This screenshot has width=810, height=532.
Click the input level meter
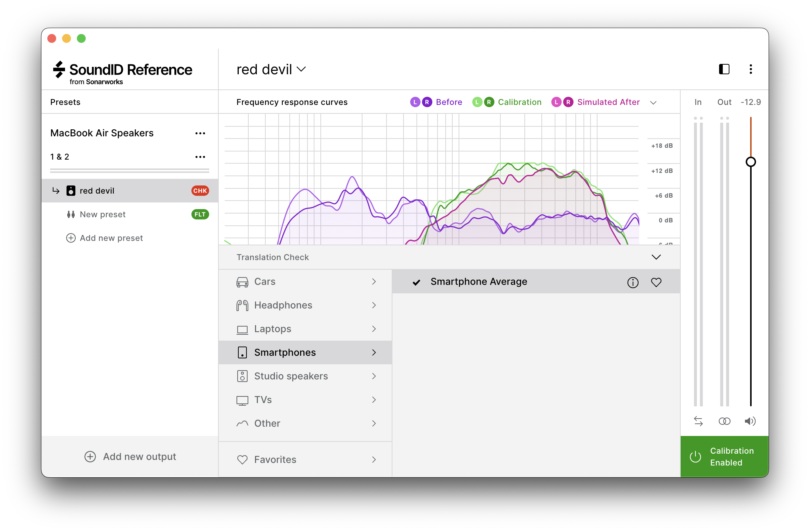698,262
